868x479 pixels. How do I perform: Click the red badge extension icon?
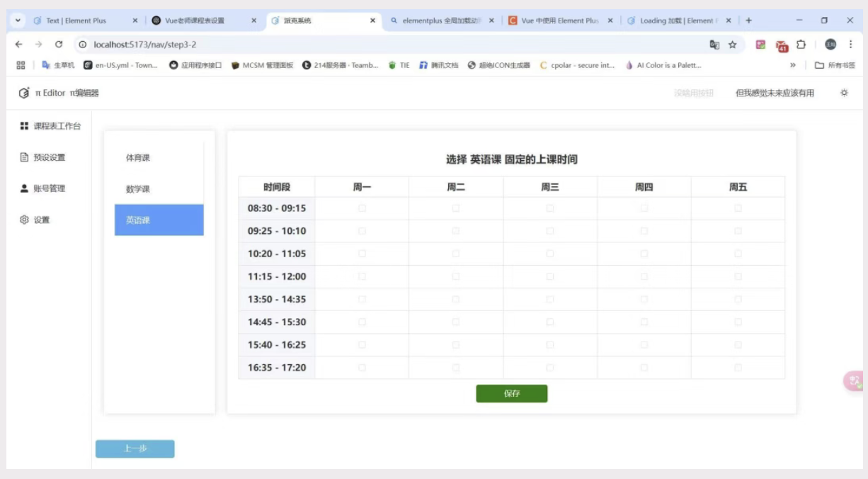(782, 45)
